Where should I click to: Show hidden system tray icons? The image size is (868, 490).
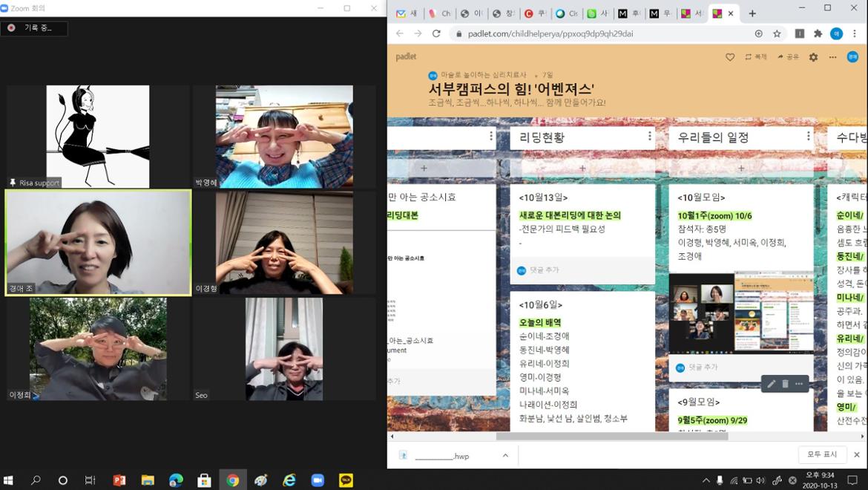[x=706, y=480]
